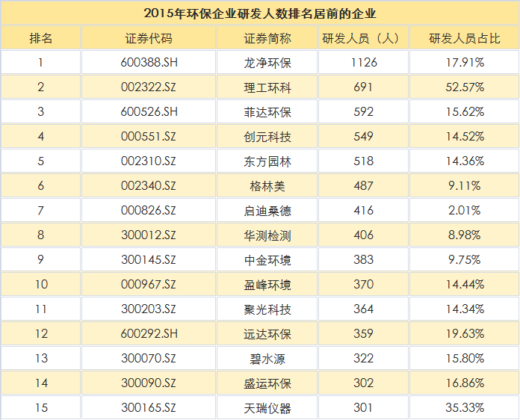
Task: Click stock code 300203.SZ
Action: pyautogui.click(x=148, y=309)
